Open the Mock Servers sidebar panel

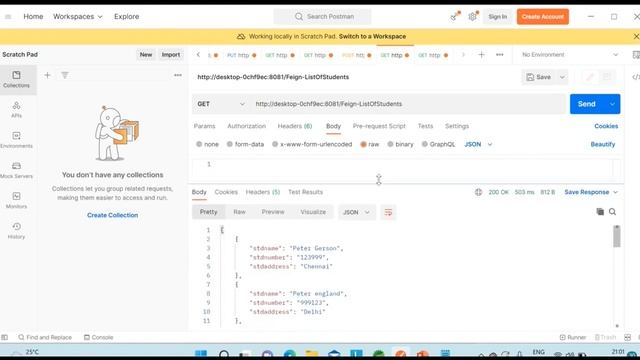(16, 170)
